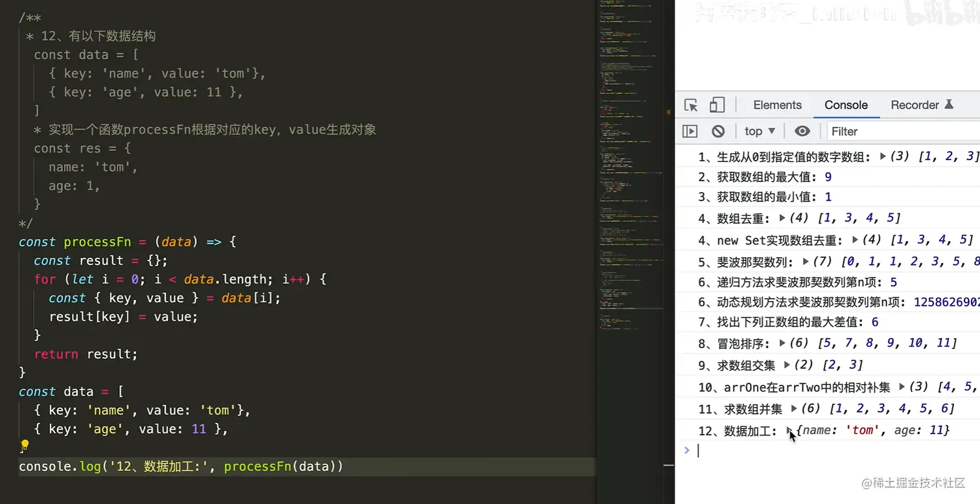Expand the array in the '11、求数组并集' row

794,408
